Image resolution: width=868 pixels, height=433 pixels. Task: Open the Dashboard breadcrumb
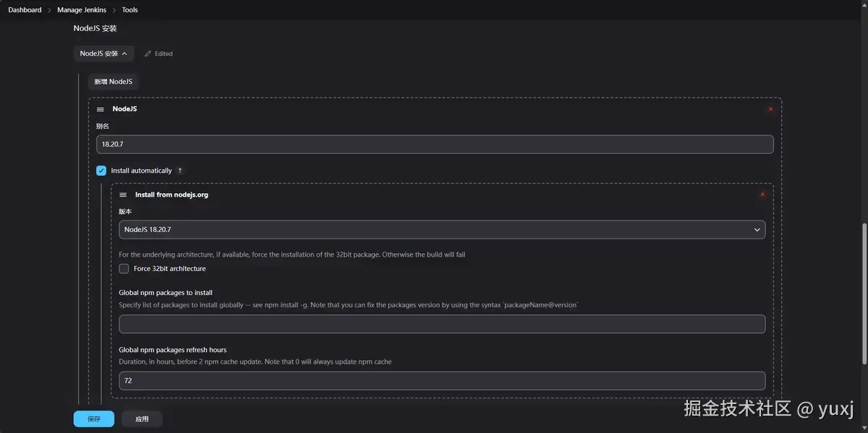25,10
